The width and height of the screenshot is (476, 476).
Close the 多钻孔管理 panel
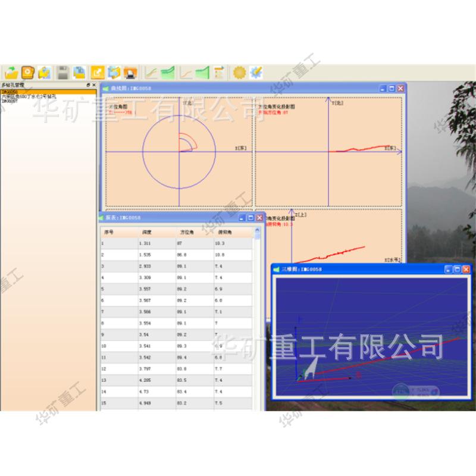(94, 85)
